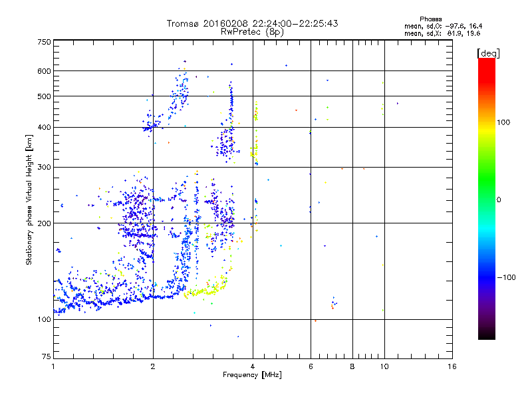Click the x-axis tick label '16'
Viewport: 532px width, 399px height.
pos(452,366)
